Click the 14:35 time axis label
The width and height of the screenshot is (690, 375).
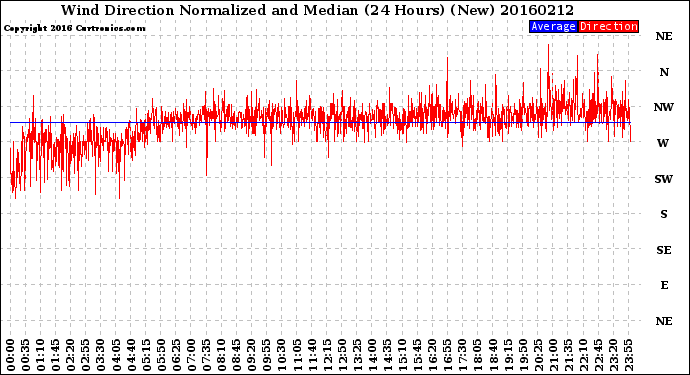point(387,355)
